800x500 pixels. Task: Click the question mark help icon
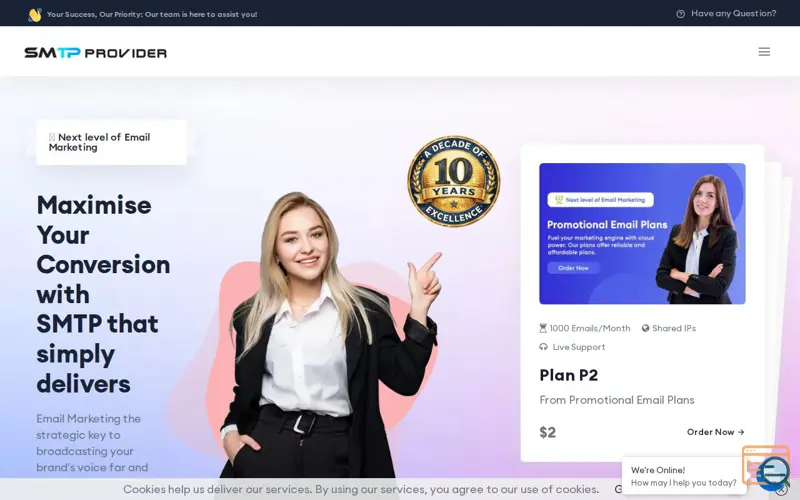pos(680,14)
